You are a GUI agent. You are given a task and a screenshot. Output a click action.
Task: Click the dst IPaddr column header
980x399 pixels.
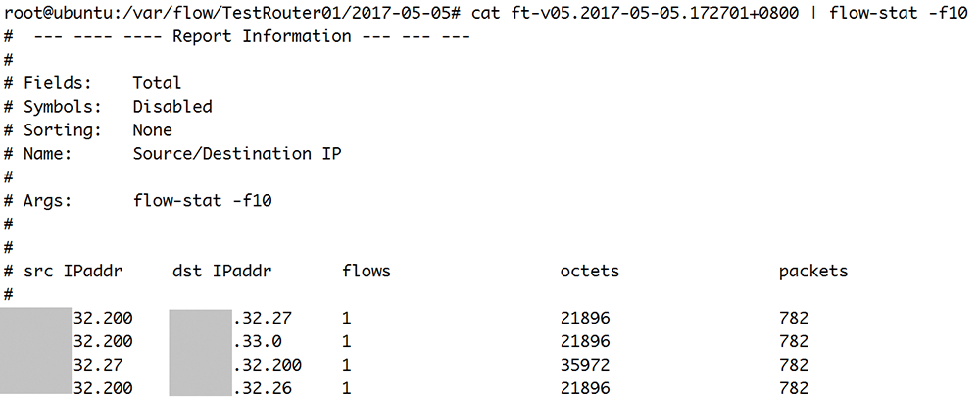click(x=221, y=271)
